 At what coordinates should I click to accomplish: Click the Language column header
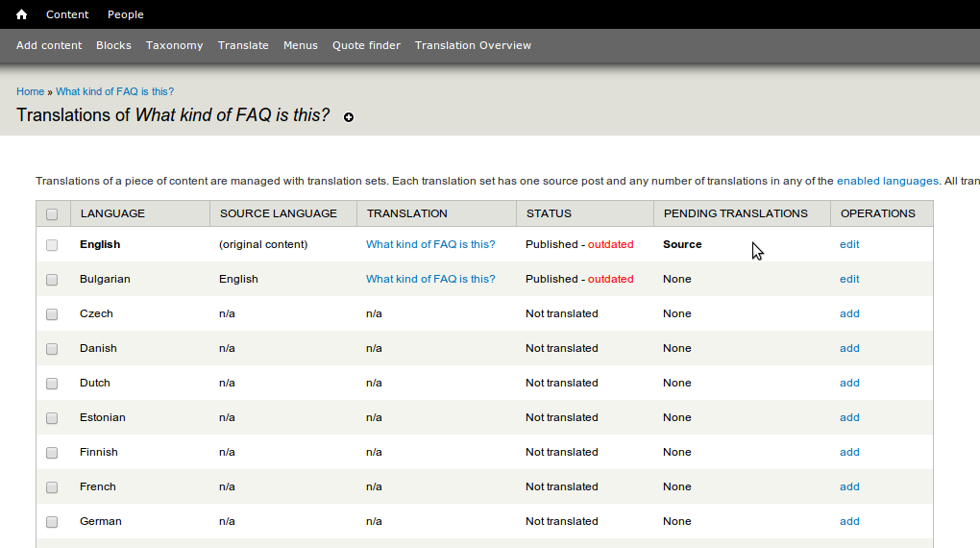(x=112, y=213)
